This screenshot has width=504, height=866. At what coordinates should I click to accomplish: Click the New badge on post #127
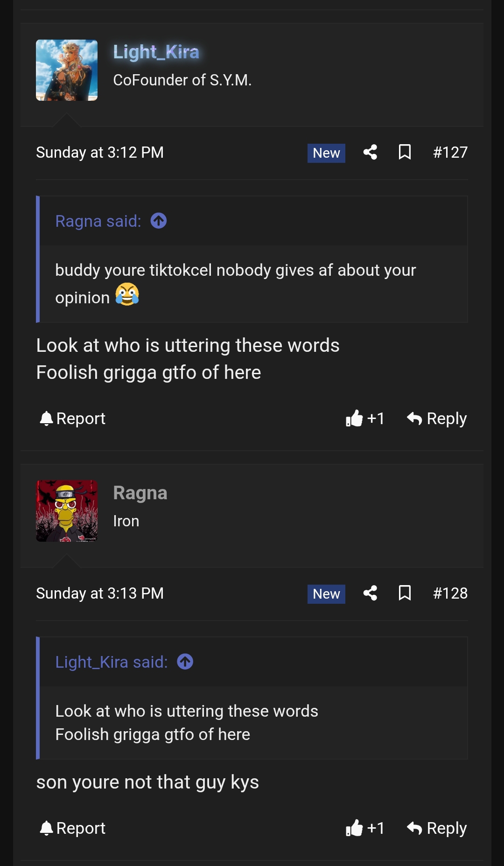tap(325, 152)
